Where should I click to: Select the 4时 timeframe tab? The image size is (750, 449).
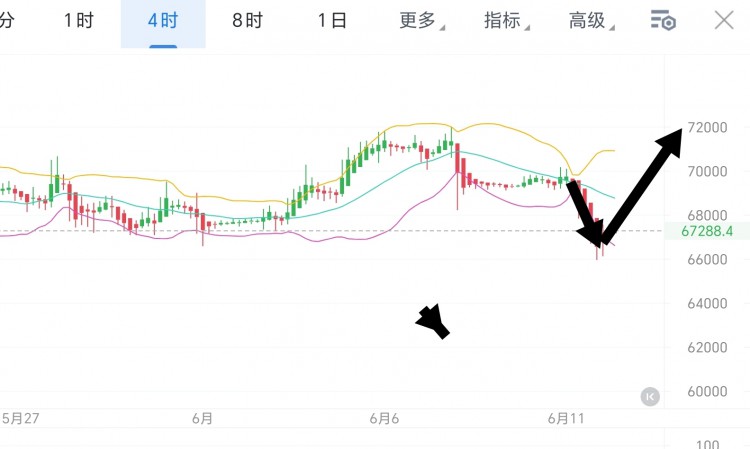tap(163, 21)
